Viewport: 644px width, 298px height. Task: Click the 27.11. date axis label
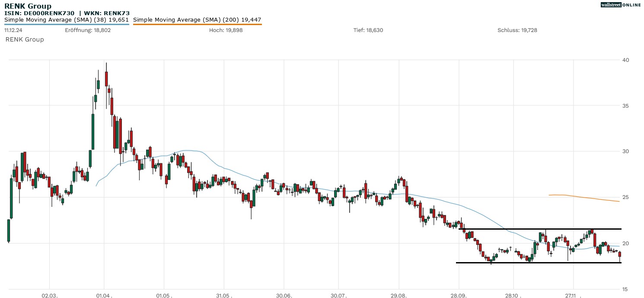coord(573,295)
